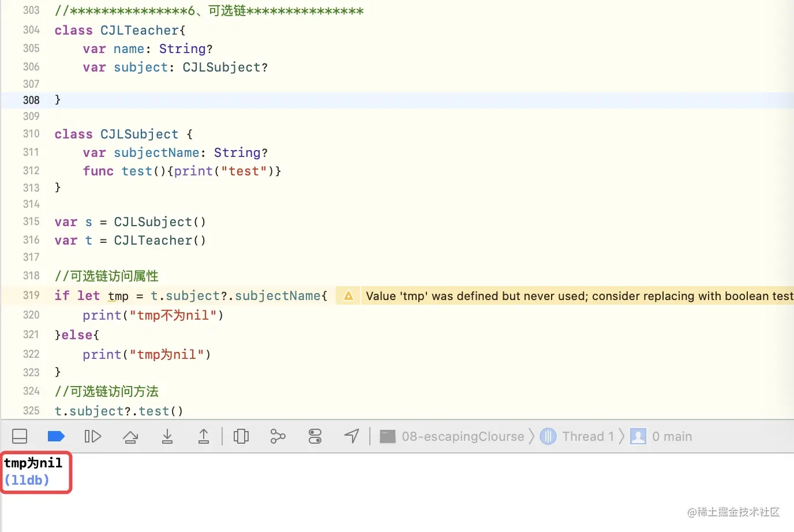Click the stack frame person icon
Screen dimensions: 794x532
coord(638,436)
